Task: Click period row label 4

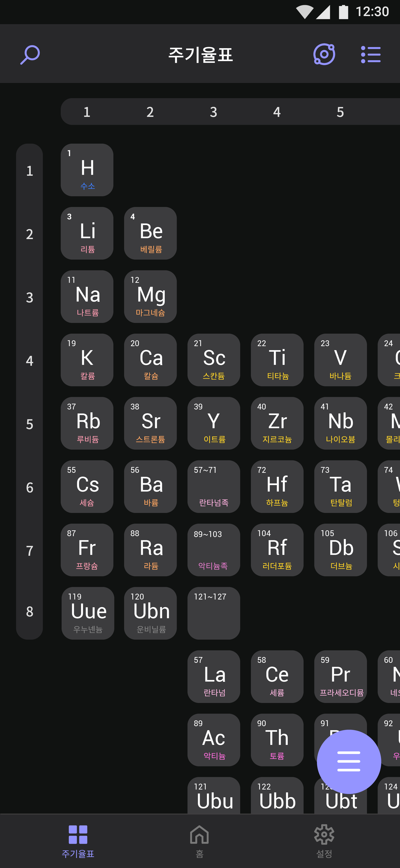Action: pyautogui.click(x=30, y=361)
